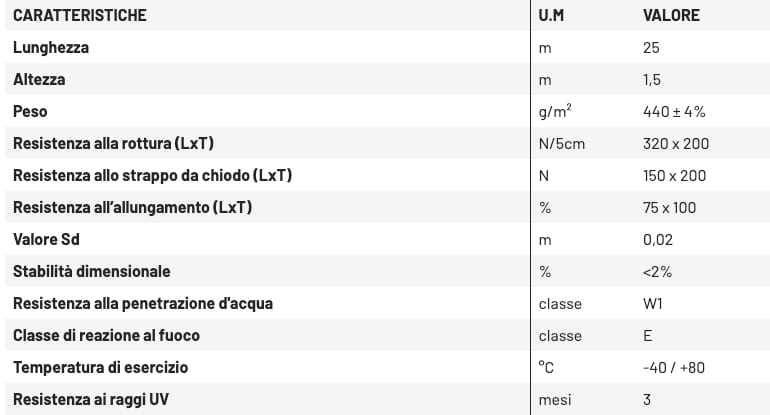Click the 440 ± 4% value
Viewport: 770px width, 415px height.
tap(675, 111)
